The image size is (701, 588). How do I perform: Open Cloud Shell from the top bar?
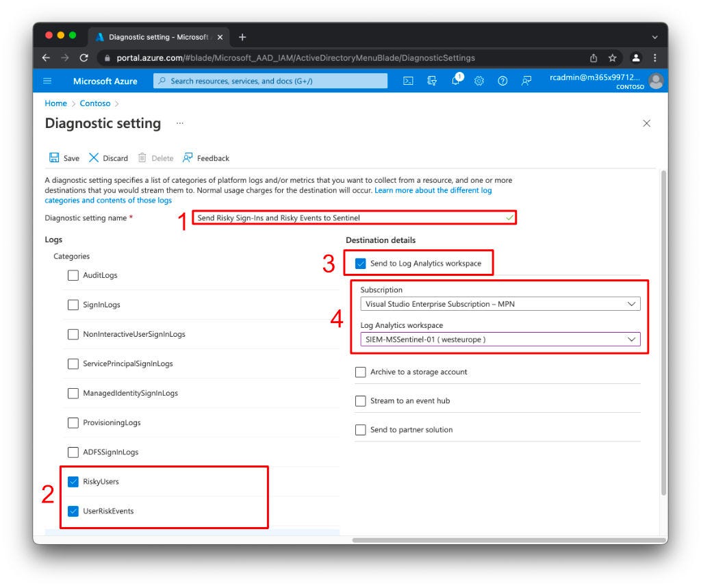[408, 81]
